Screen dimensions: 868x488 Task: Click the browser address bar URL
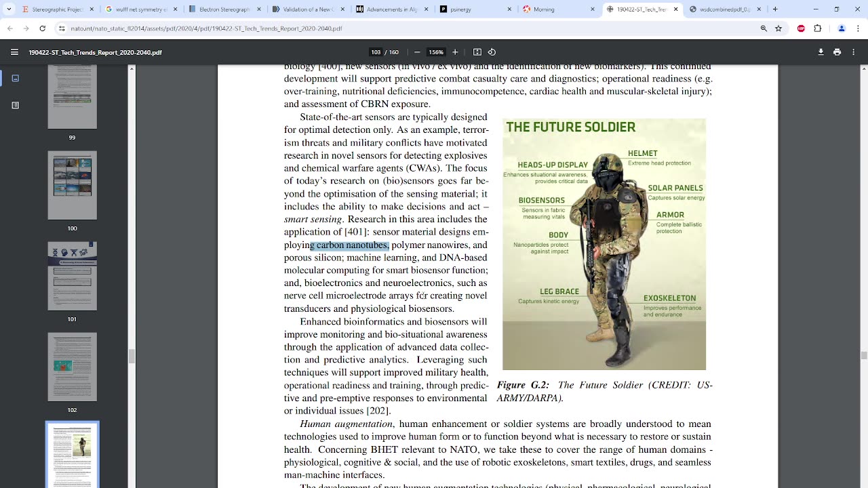click(x=206, y=28)
